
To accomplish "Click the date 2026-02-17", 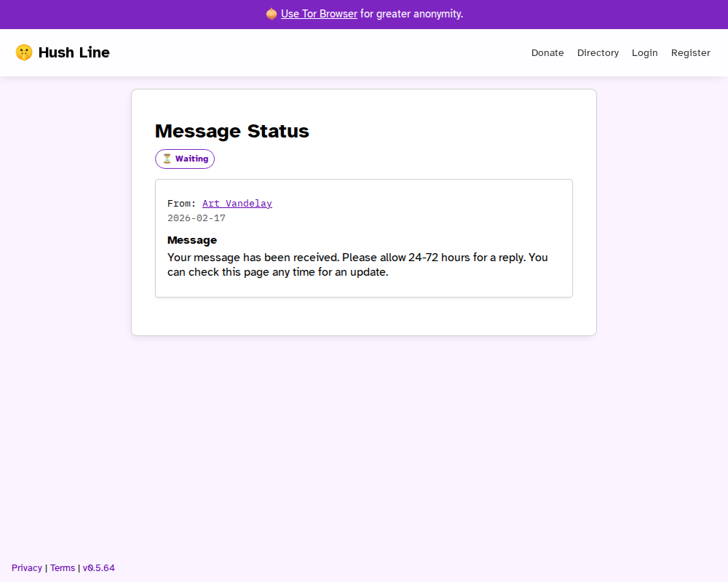I will 197,218.
